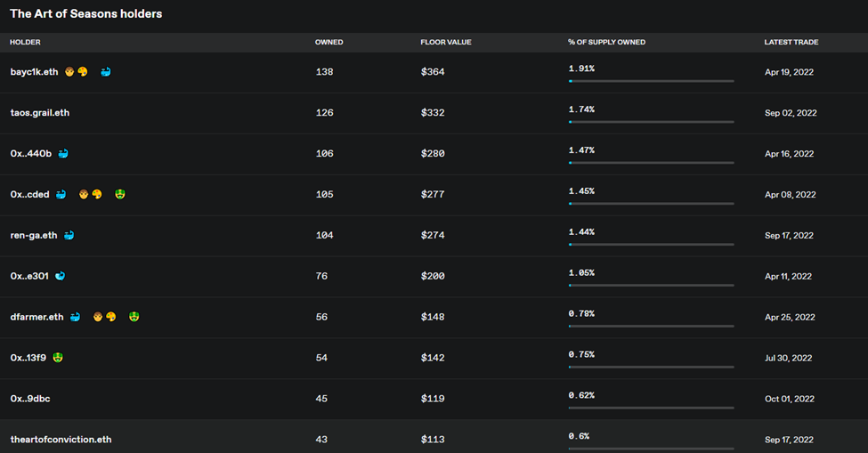Click the money-face badge next to 0x..13f9
The image size is (868, 453).
pyautogui.click(x=58, y=358)
